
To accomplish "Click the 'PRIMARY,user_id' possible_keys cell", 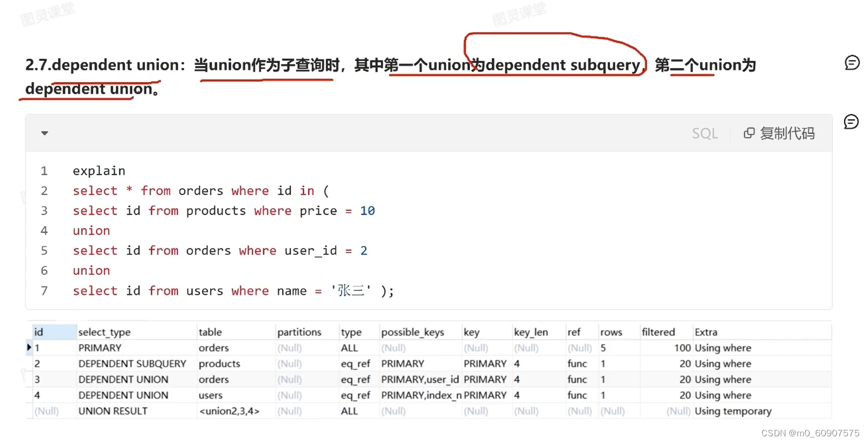I will [x=420, y=379].
